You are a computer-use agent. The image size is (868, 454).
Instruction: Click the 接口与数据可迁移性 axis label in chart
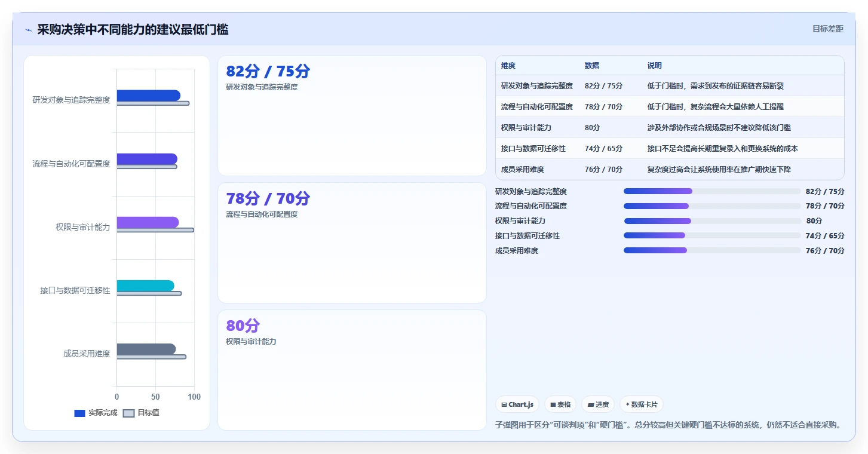click(75, 290)
